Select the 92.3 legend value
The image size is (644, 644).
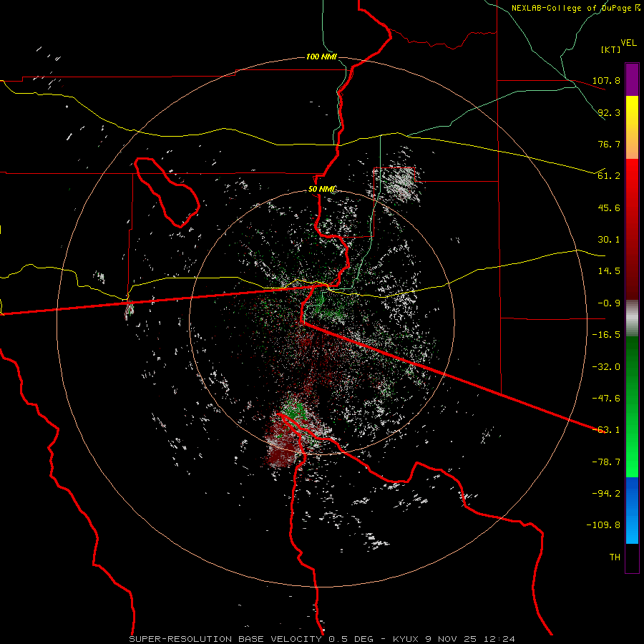609,112
